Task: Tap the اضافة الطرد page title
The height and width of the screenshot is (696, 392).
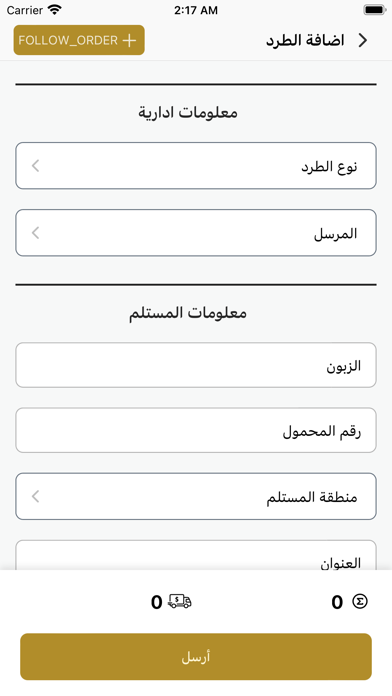Action: [x=305, y=40]
